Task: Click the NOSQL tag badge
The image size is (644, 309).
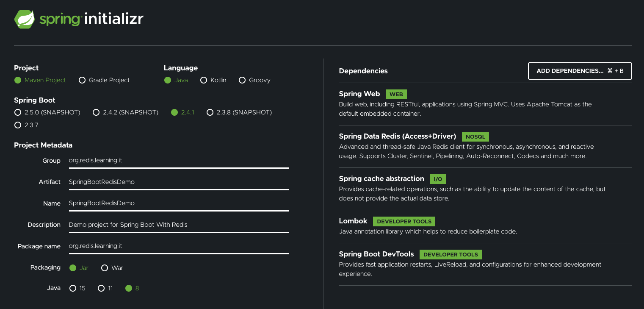Action: pos(475,136)
